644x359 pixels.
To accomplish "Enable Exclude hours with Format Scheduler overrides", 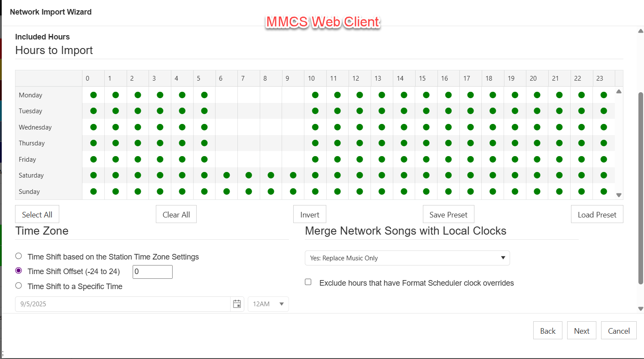I will click(x=308, y=282).
